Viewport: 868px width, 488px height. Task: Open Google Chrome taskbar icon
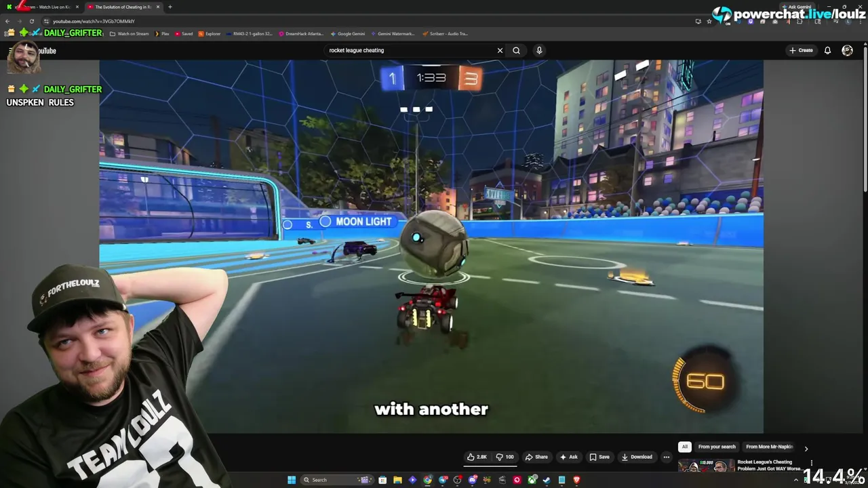pyautogui.click(x=427, y=480)
